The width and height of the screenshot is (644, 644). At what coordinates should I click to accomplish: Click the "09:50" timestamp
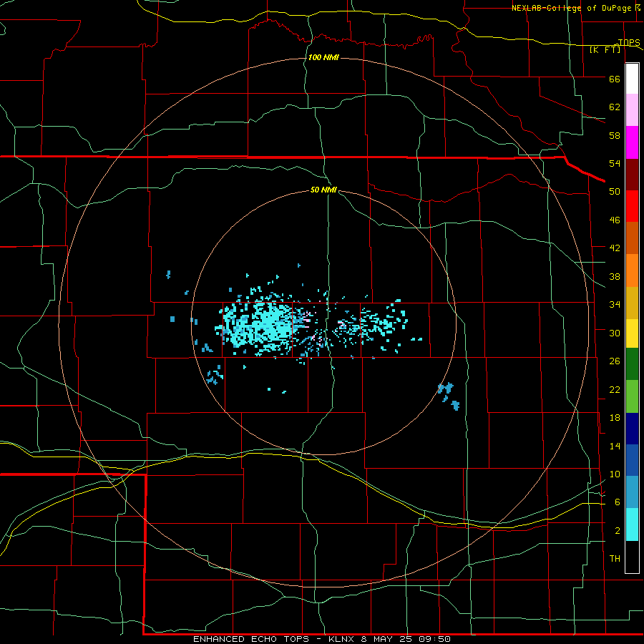click(434, 639)
